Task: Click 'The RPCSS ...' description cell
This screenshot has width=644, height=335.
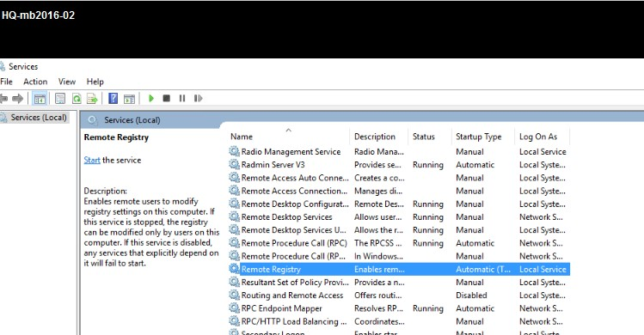Action: pyautogui.click(x=377, y=243)
